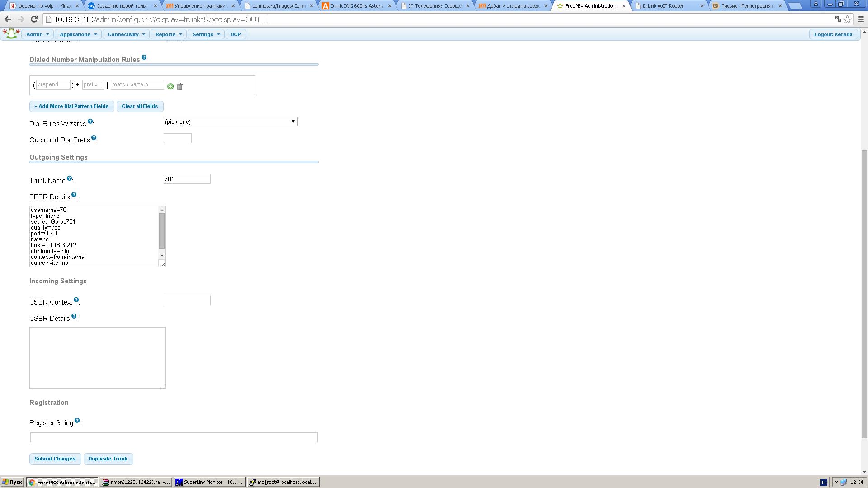Click the Duplicate Trunk button
Viewport: 868px width, 488px height.
click(x=108, y=459)
